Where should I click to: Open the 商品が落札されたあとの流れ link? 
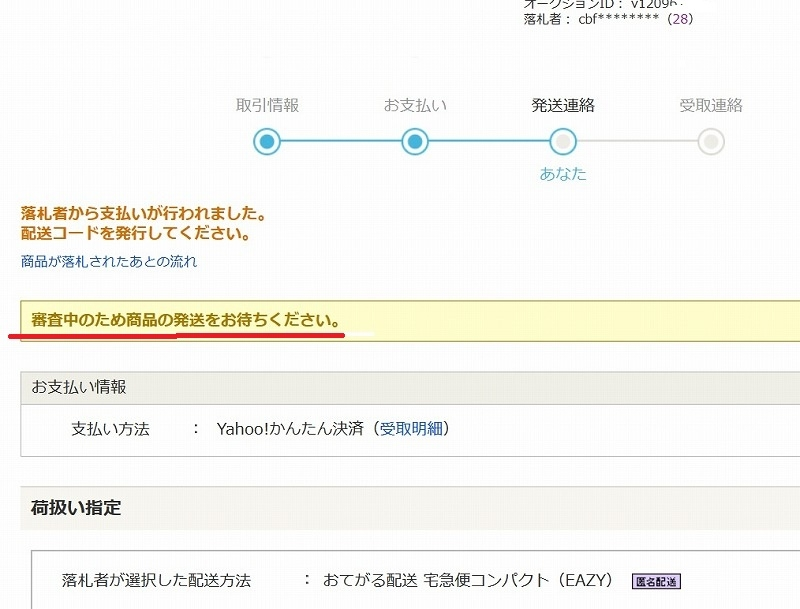(109, 261)
